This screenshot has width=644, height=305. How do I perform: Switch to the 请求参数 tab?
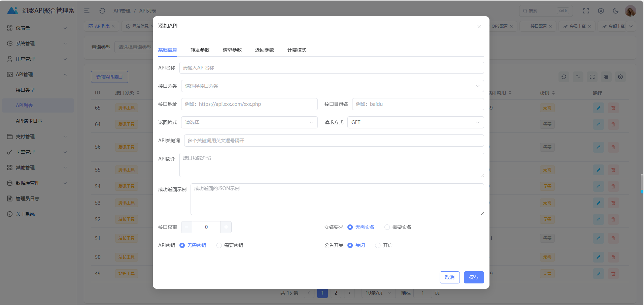(x=232, y=50)
